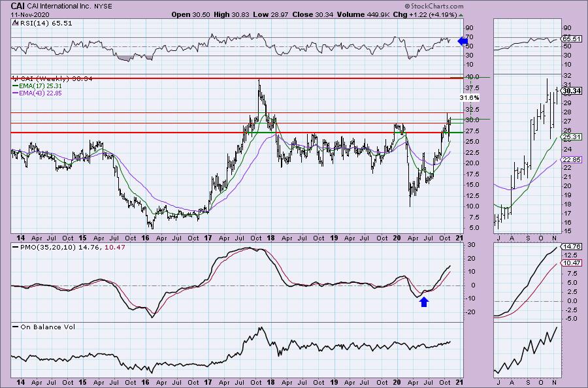Click the Open 30.50 value
Viewport: 588px width, 388px height.
pos(191,14)
